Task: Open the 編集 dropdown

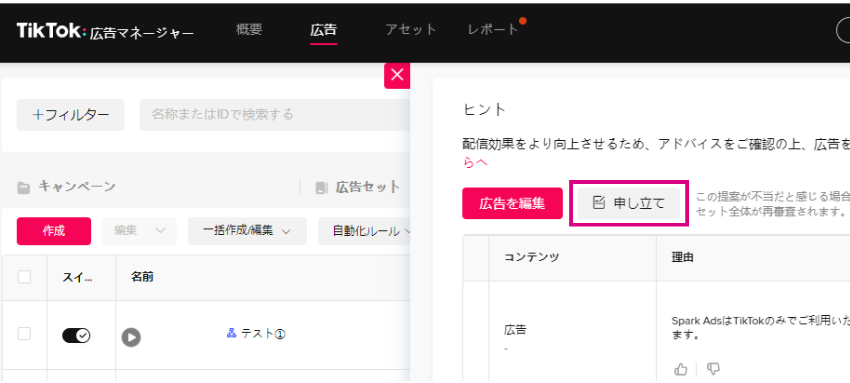Action: (139, 231)
